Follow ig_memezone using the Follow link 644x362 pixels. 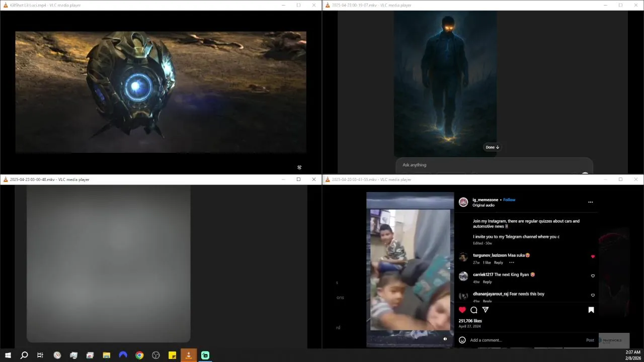(x=509, y=200)
